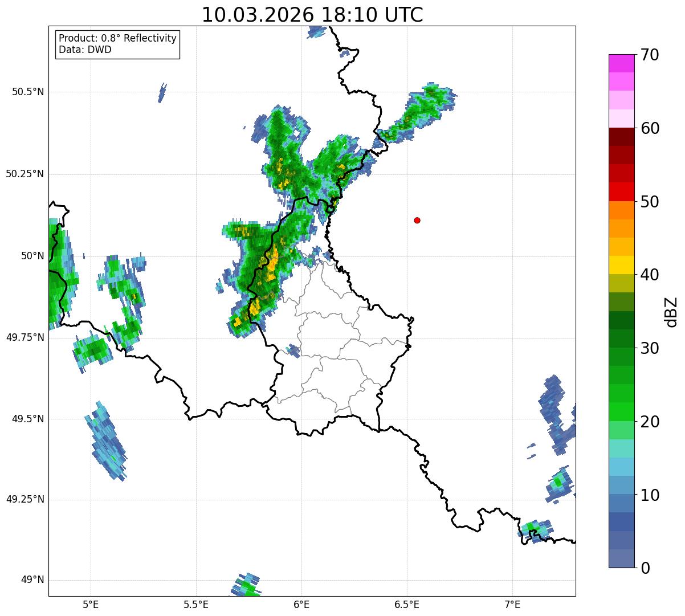This screenshot has width=685, height=616.
Task: Click the red station marker dot
Action: (417, 220)
